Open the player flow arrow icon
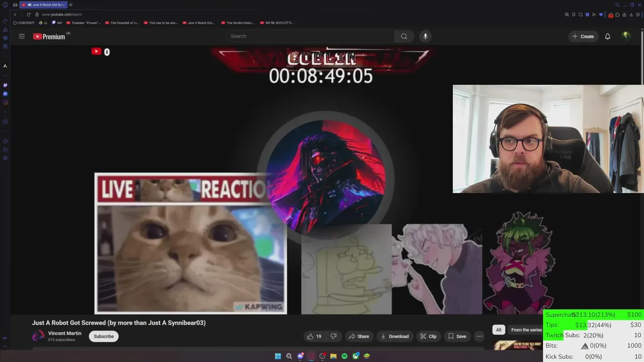 click(594, 15)
